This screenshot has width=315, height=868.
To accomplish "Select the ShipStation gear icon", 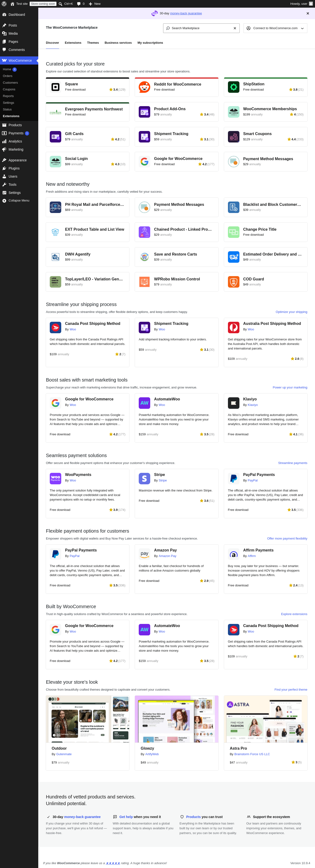I will pos(233,87).
